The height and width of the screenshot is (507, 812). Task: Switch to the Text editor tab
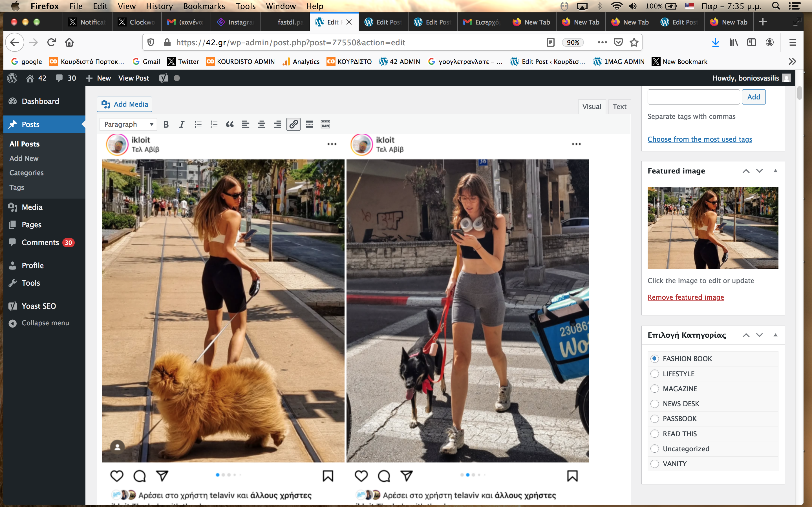(619, 107)
